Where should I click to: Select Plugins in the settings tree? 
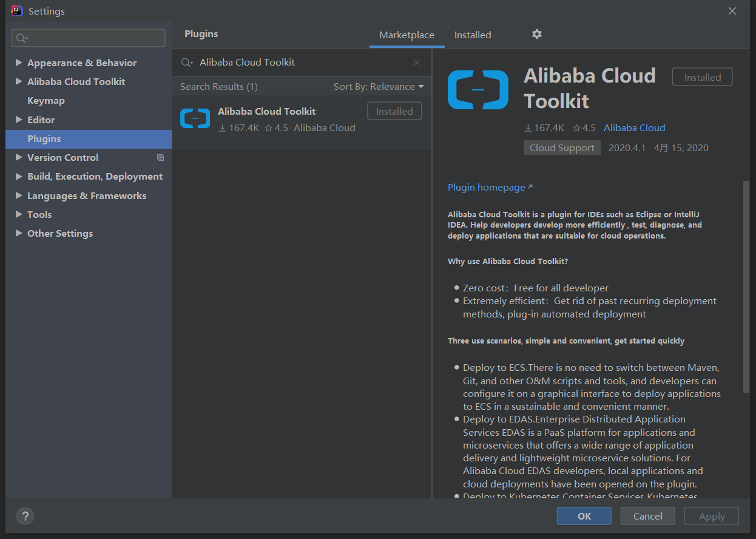[x=89, y=139]
